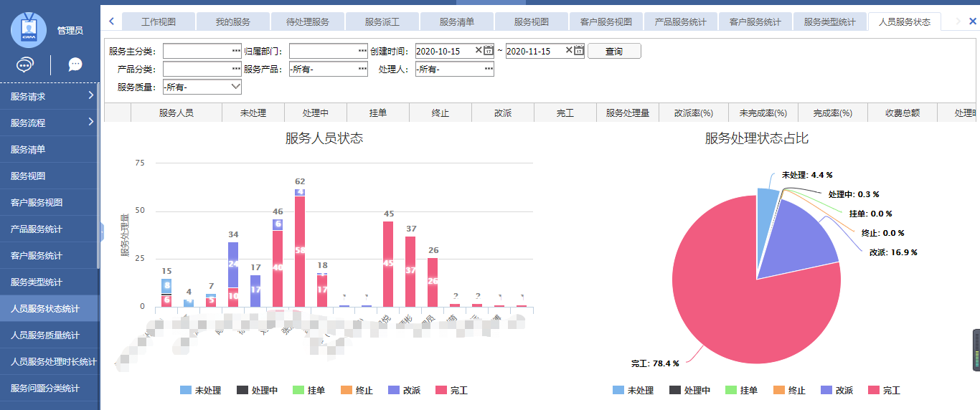Toggle 未处理 series in bar chart legend
The height and width of the screenshot is (410, 980).
200,391
